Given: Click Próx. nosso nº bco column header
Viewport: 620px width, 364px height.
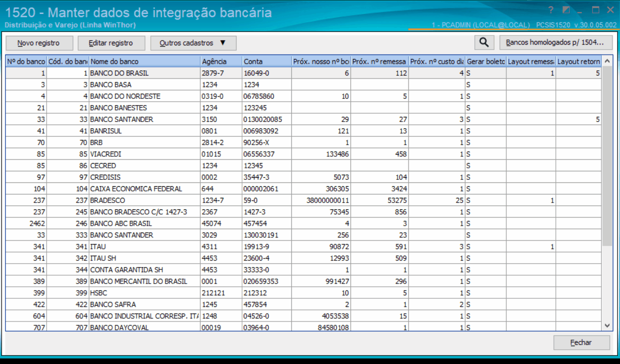Looking at the screenshot, I should click(x=321, y=61).
